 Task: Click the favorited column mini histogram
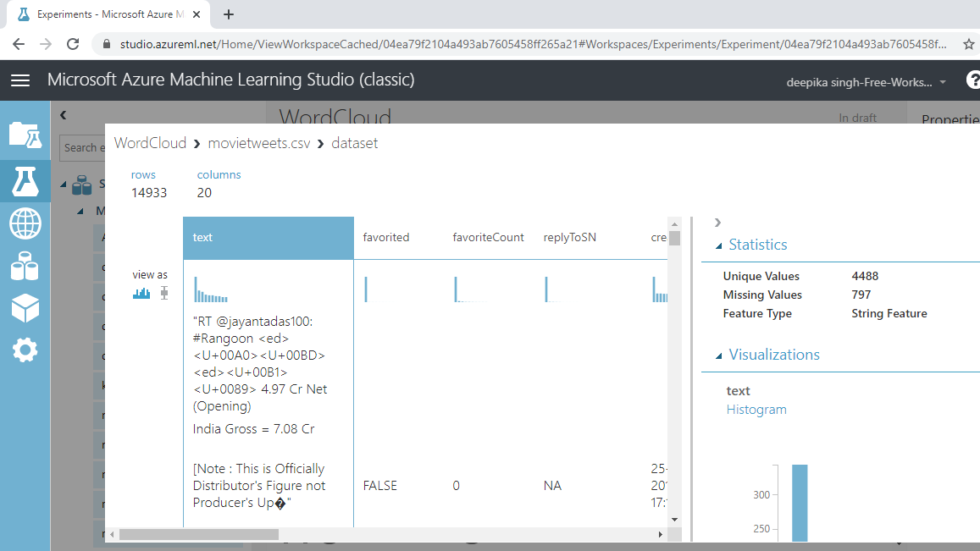coord(372,289)
